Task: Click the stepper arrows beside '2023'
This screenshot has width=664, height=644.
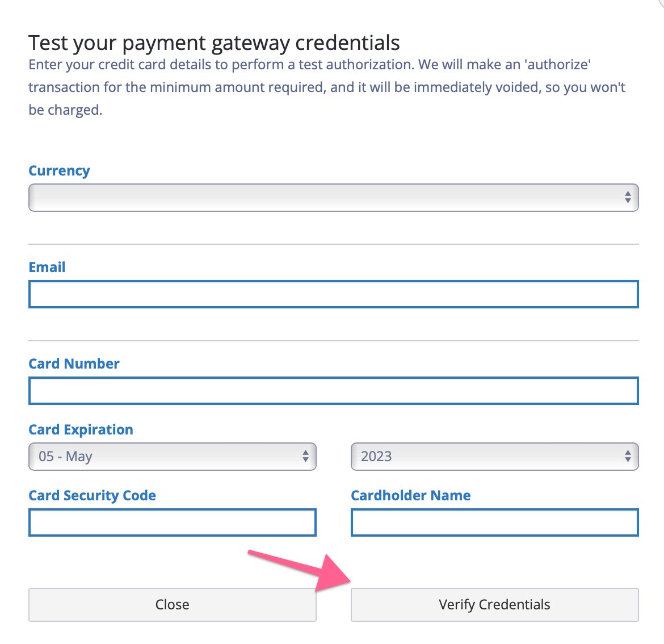Action: [628, 456]
